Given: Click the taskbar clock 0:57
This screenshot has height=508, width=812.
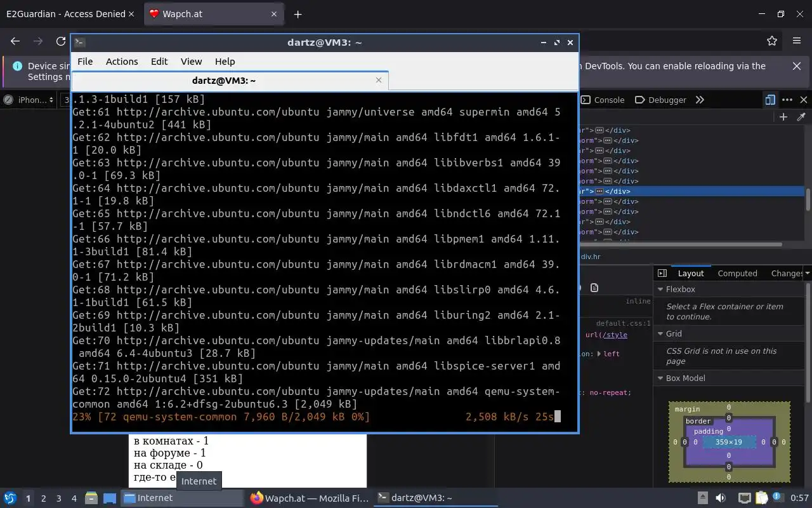Looking at the screenshot, I should pos(799,498).
